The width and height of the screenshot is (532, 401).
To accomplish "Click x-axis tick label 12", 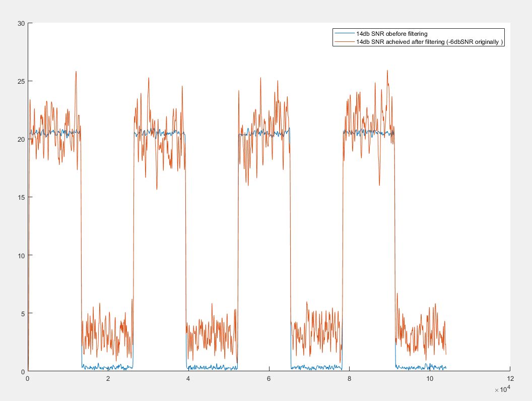I will click(x=510, y=379).
